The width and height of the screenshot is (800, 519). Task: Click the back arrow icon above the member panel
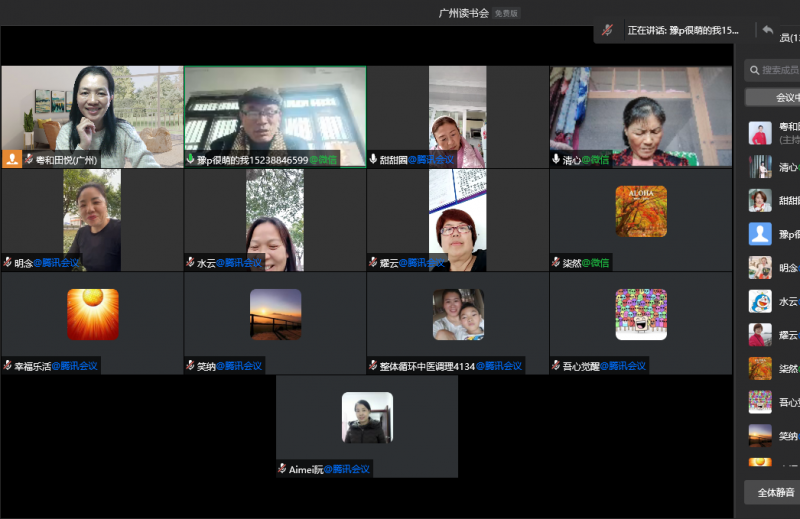(x=767, y=31)
